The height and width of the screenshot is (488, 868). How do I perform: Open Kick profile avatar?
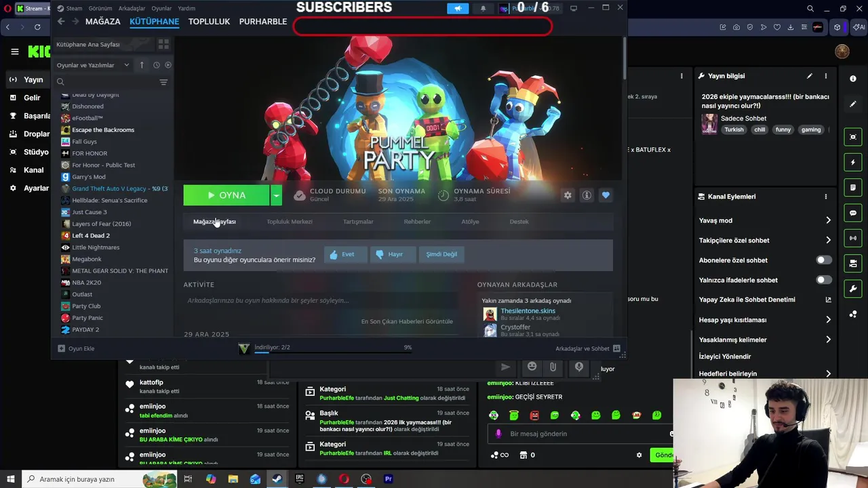pos(842,52)
